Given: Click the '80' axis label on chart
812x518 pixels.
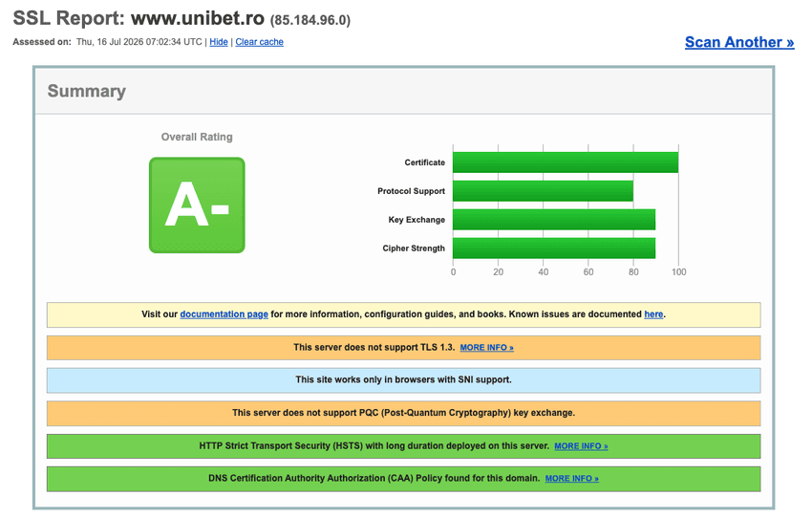Looking at the screenshot, I should (x=633, y=272).
